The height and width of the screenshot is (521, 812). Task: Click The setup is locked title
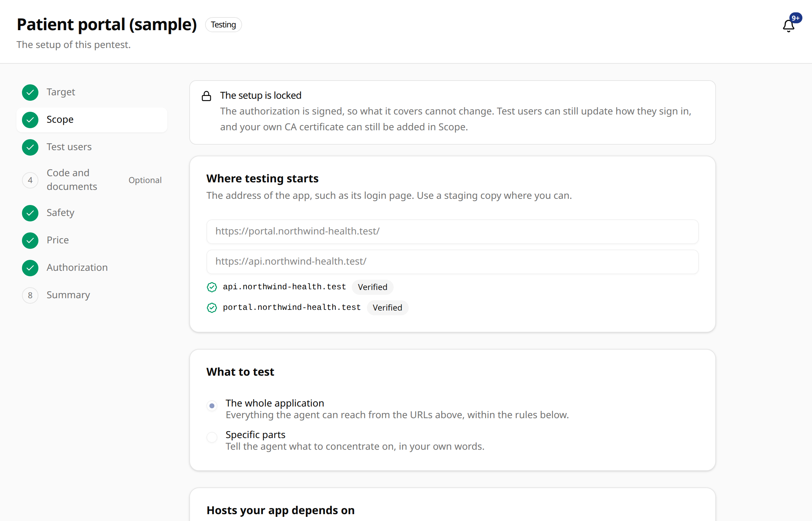point(261,95)
